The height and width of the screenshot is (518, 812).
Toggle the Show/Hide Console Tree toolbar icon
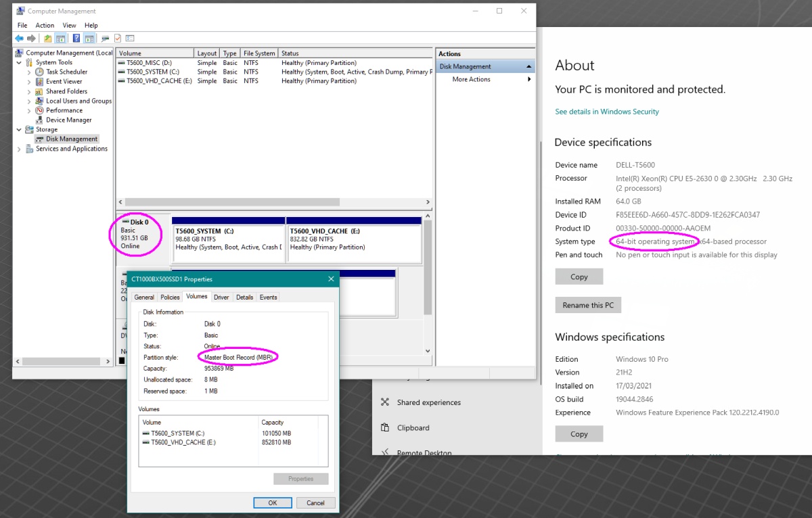(x=60, y=39)
